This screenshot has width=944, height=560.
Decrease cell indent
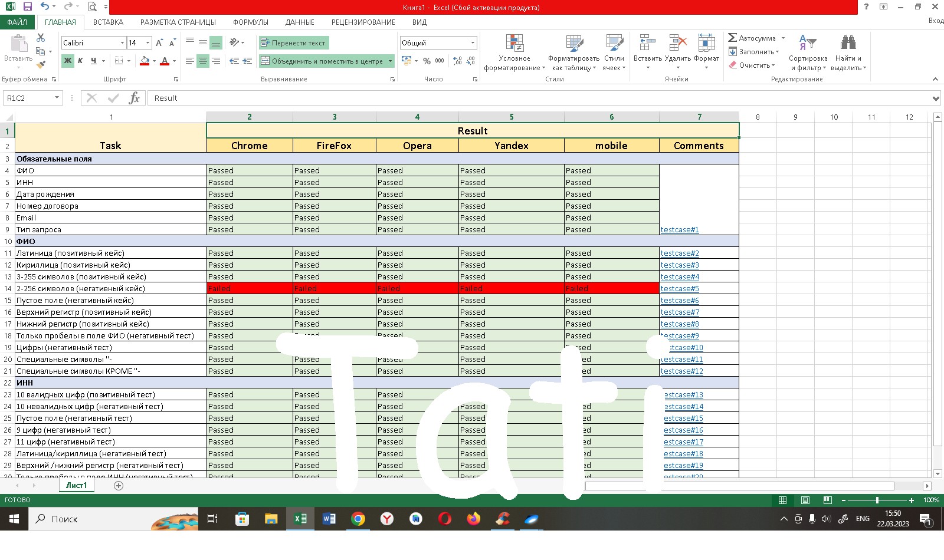click(x=234, y=61)
